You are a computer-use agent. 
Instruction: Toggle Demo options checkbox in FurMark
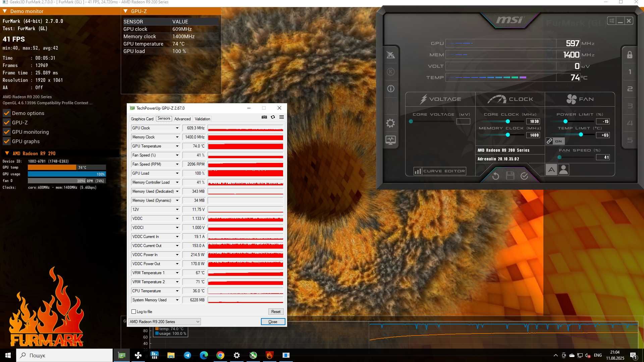7,113
